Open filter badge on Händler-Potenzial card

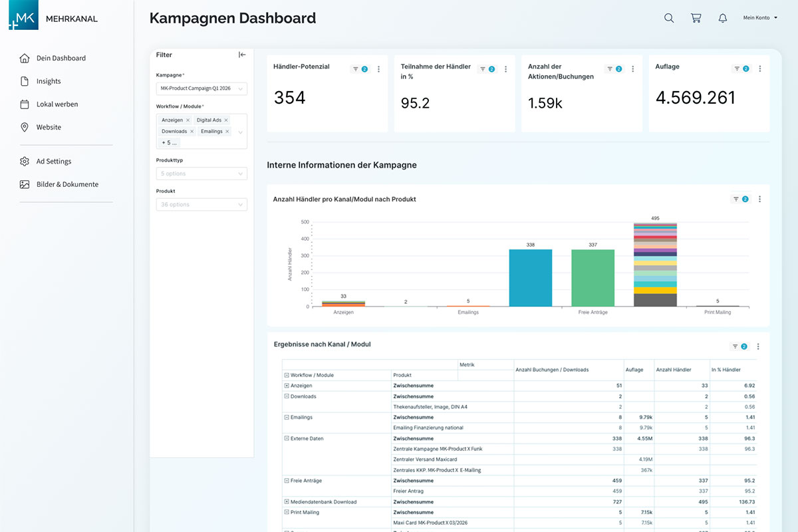360,69
